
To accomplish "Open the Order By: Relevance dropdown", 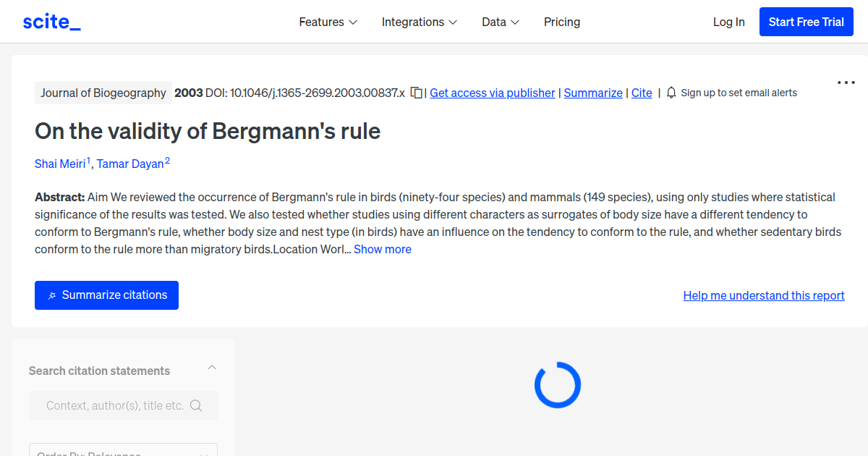I will click(x=123, y=452).
